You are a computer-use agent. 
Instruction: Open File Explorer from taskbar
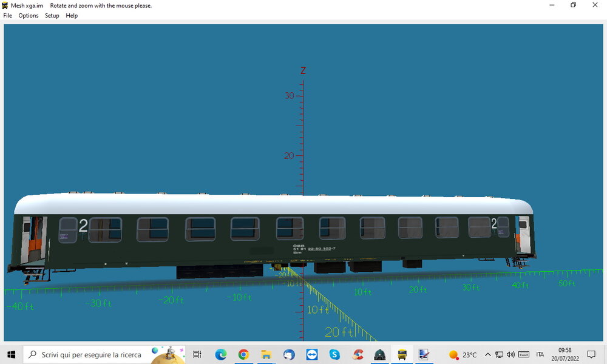tap(266, 354)
